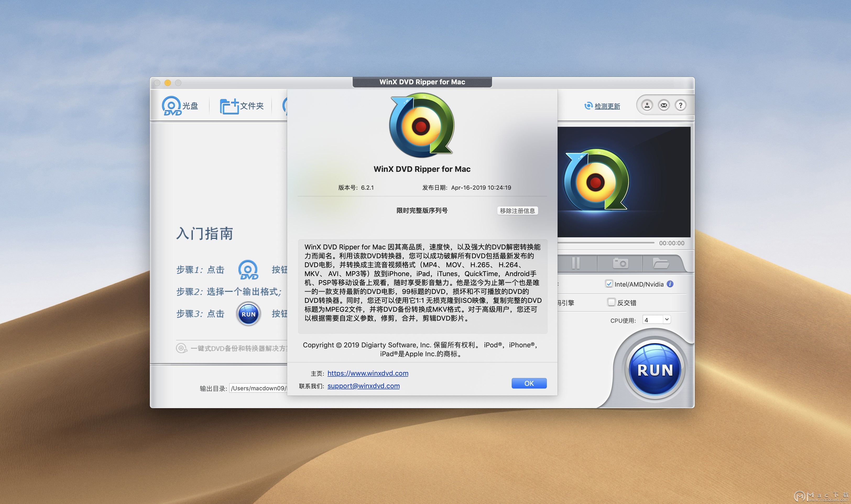Click the DVD disc 光盘 toolbar icon
The image size is (851, 504).
(180, 106)
